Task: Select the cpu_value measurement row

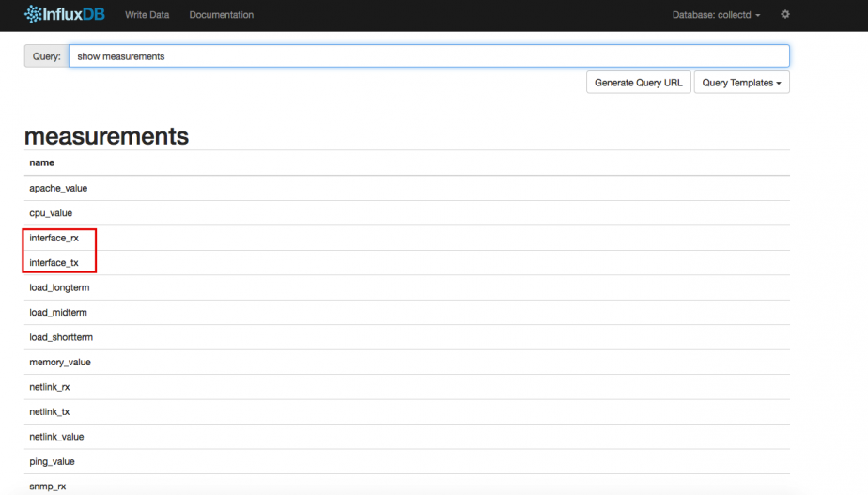Action: click(x=407, y=213)
